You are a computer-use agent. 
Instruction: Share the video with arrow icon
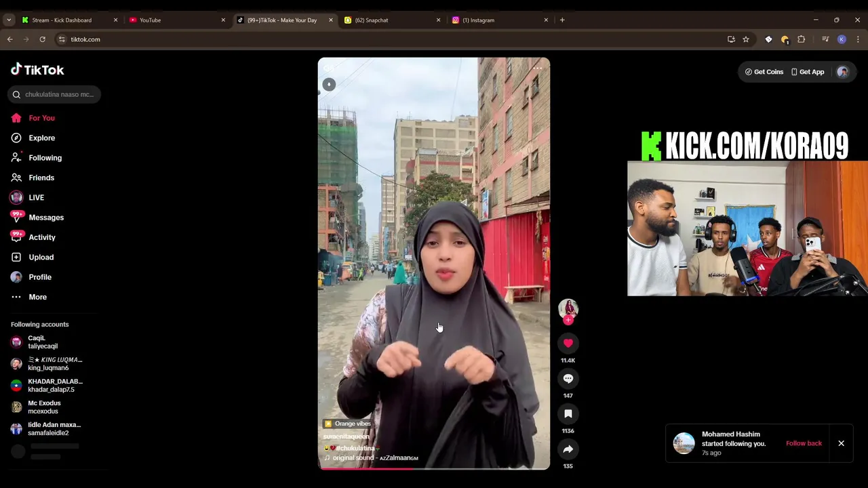click(x=568, y=449)
